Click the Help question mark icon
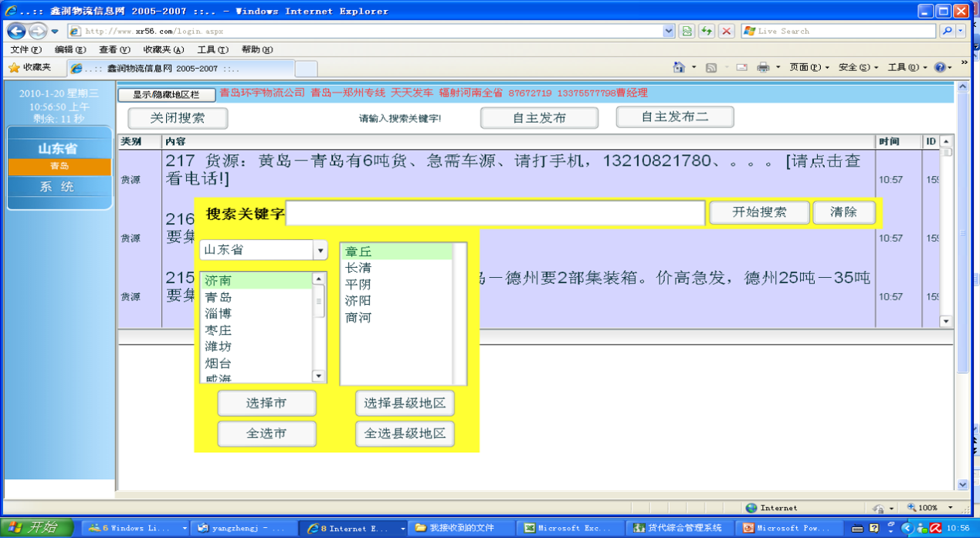Screen dimensions: 980x538 click(x=940, y=67)
